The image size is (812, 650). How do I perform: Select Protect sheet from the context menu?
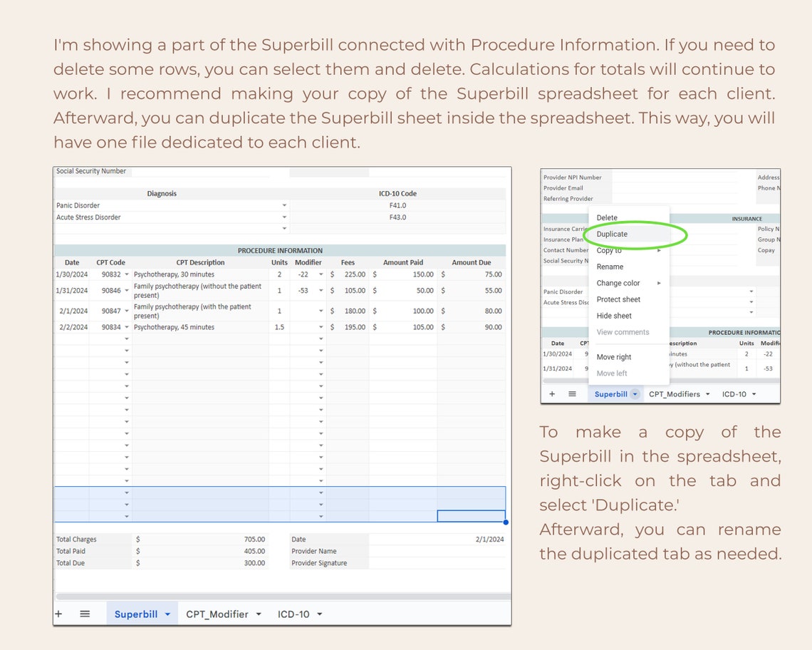click(x=617, y=299)
